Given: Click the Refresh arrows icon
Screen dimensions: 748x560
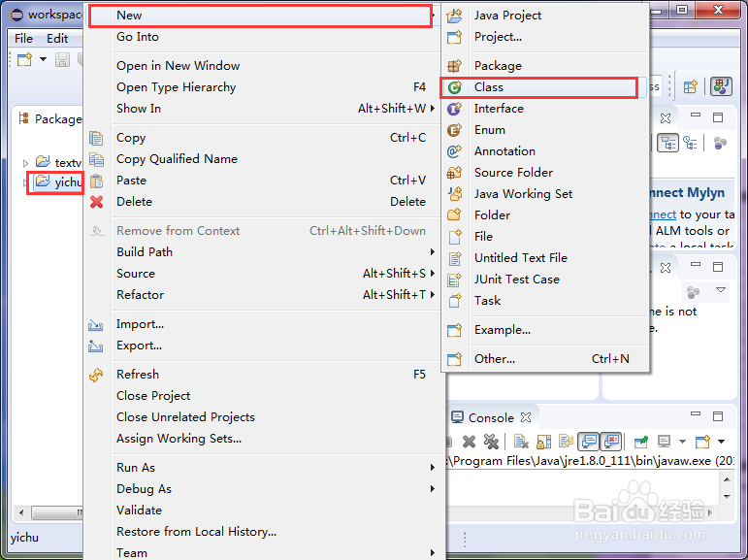Looking at the screenshot, I should tap(96, 376).
